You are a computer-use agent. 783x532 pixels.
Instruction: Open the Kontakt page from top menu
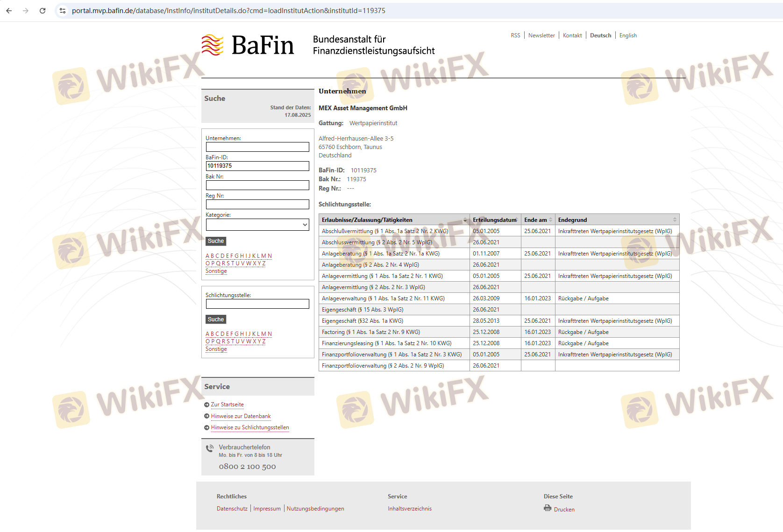pyautogui.click(x=572, y=35)
